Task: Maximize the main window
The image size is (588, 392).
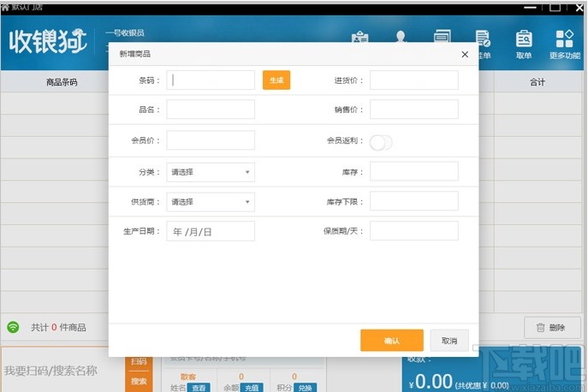Action: tap(555, 7)
